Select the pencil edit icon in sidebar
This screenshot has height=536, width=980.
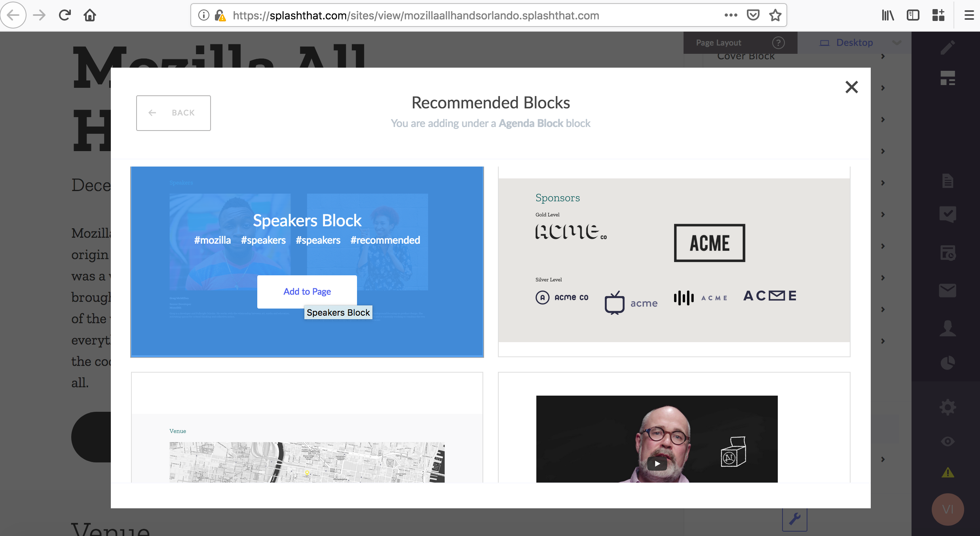[948, 47]
